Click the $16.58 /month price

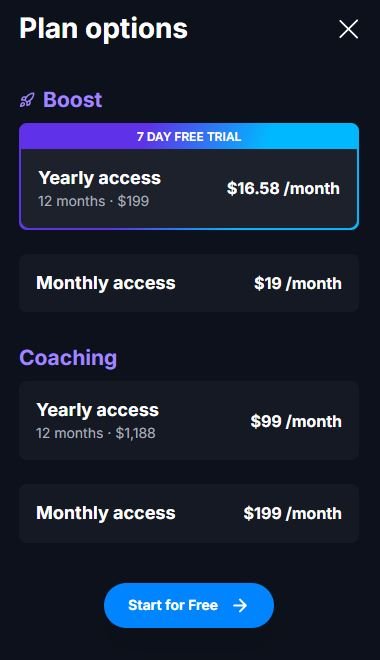tap(283, 189)
